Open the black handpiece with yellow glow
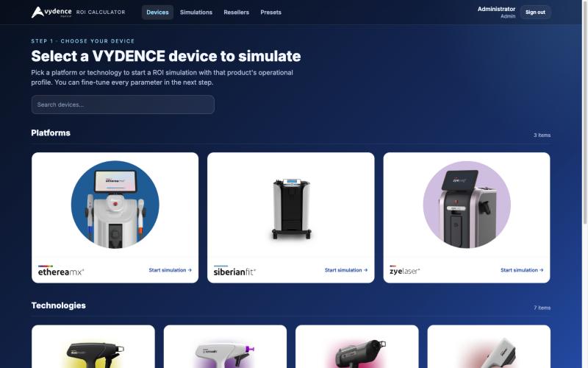The height and width of the screenshot is (368, 588). point(93,347)
